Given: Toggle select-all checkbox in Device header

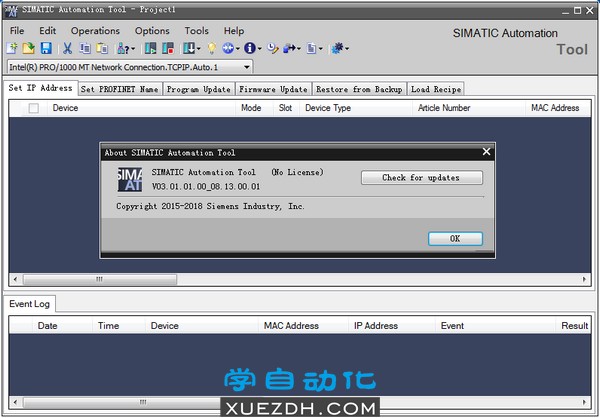Looking at the screenshot, I should pyautogui.click(x=34, y=108).
